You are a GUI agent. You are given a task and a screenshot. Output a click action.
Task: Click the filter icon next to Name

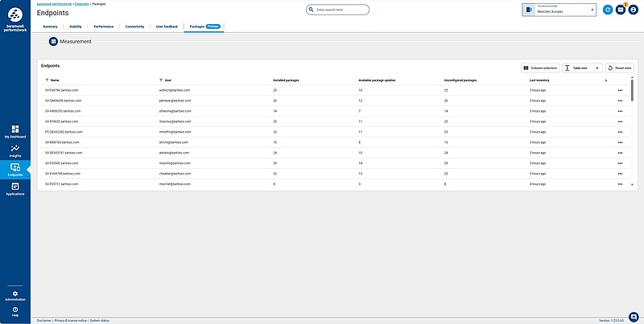[47, 80]
